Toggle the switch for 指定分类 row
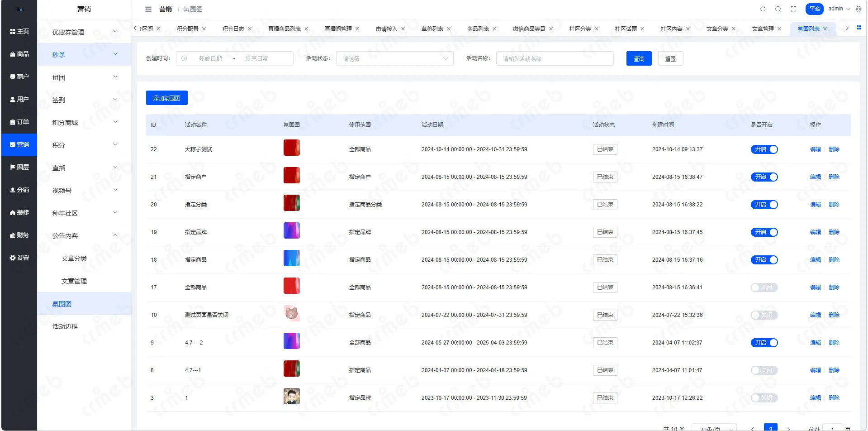This screenshot has height=431, width=868. coord(764,205)
